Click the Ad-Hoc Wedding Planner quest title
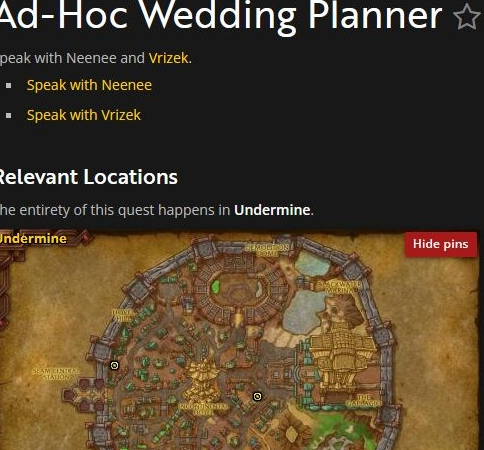484x450 pixels. pos(220,15)
